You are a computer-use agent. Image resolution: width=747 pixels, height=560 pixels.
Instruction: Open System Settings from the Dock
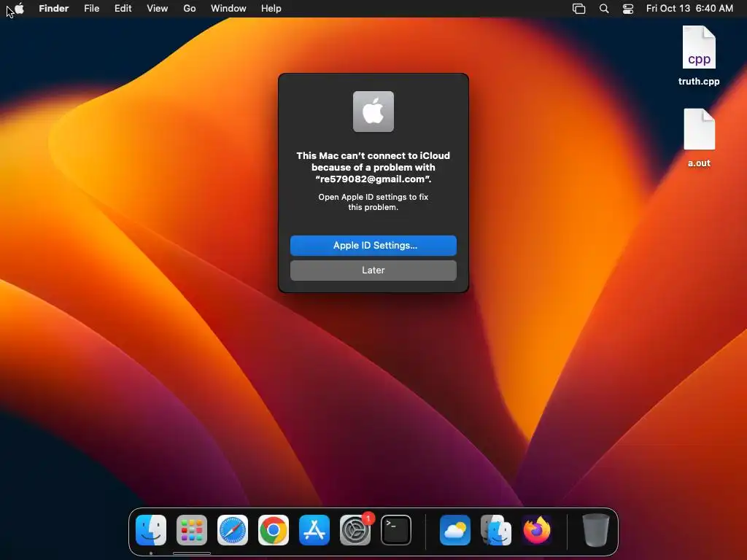point(355,530)
